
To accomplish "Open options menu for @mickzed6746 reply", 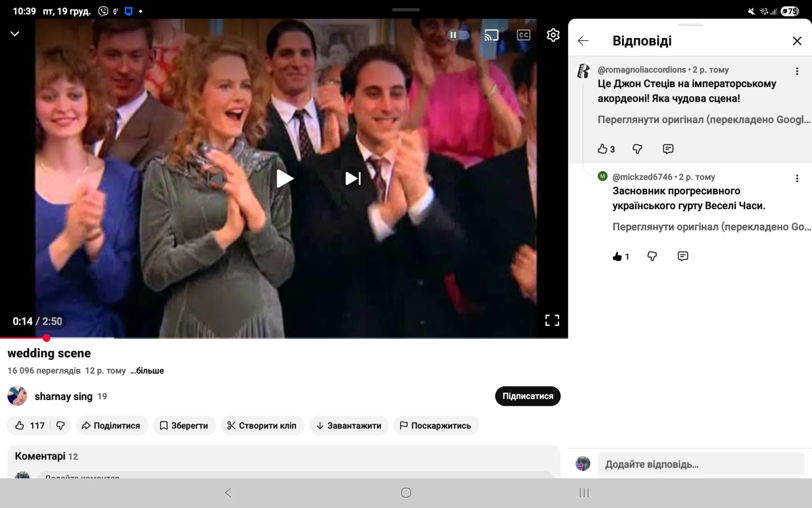I will [x=797, y=178].
